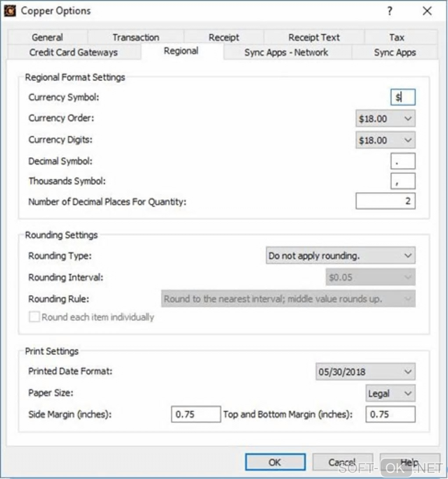This screenshot has height=479, width=448.
Task: Click the Paper Size label
Action: click(x=51, y=393)
